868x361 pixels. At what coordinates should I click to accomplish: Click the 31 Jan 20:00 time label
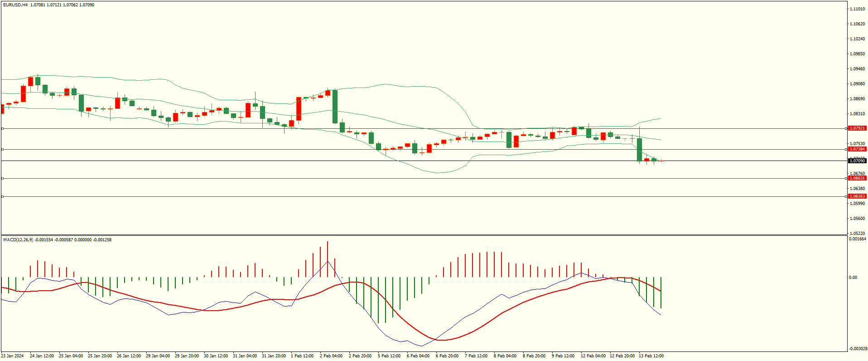pos(274,356)
